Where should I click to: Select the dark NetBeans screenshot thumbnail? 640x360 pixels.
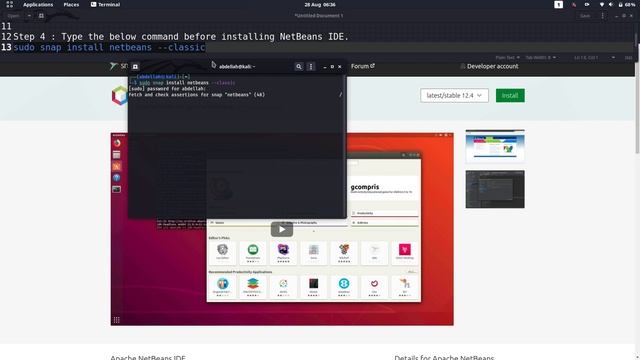(x=495, y=189)
